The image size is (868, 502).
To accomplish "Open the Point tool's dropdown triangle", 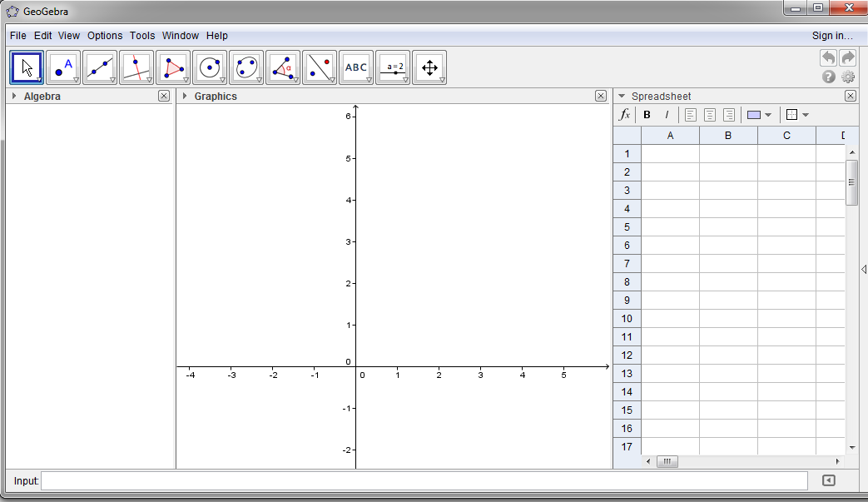I will click(x=76, y=80).
